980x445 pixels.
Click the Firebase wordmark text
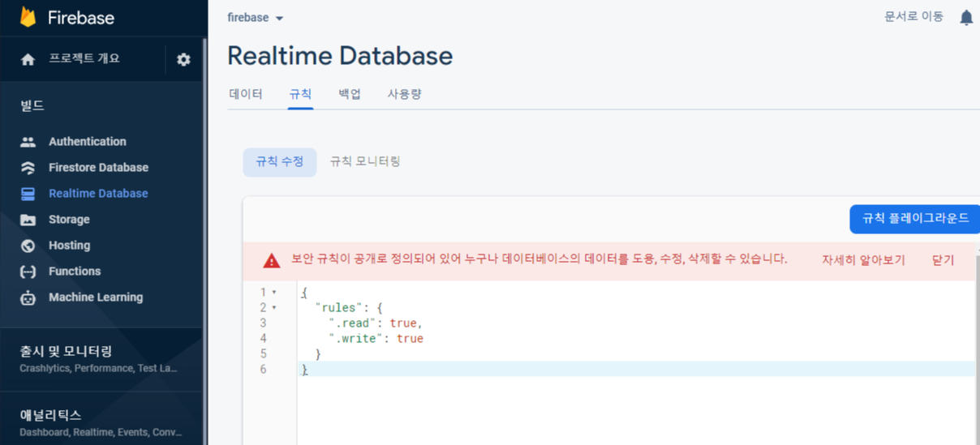(x=81, y=18)
